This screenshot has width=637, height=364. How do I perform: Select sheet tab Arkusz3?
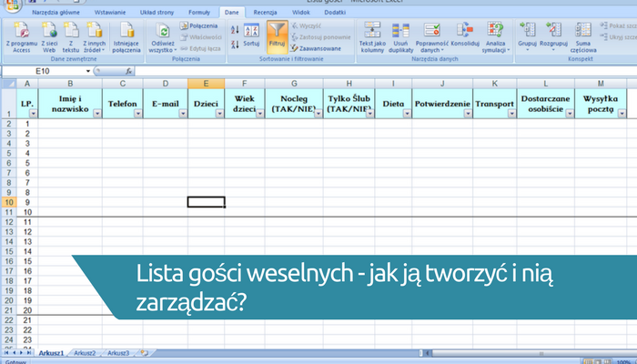point(118,353)
